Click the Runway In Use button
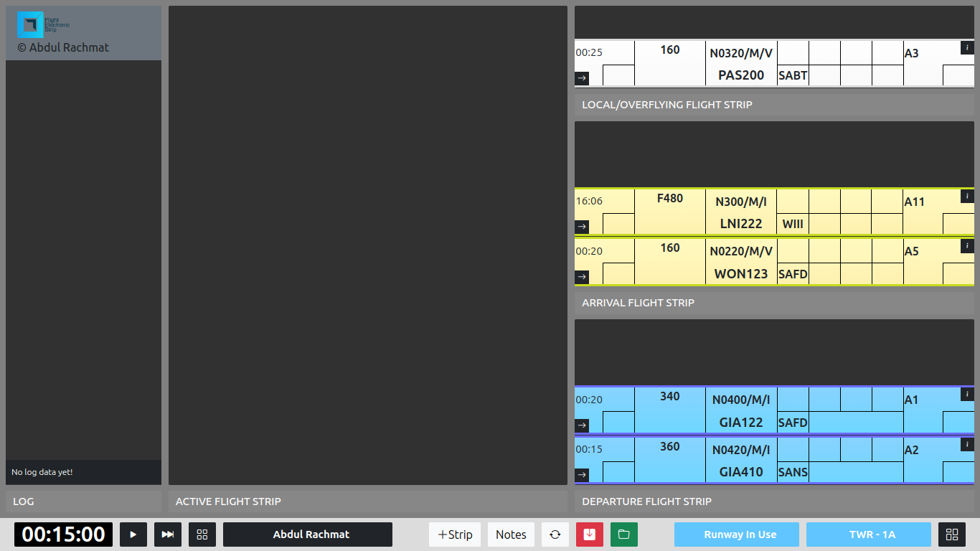 pyautogui.click(x=740, y=534)
